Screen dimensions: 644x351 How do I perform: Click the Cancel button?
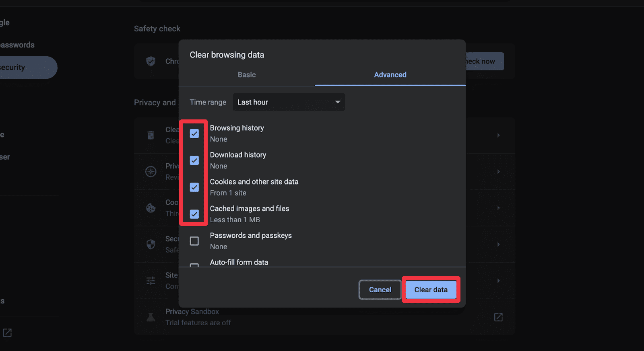(x=380, y=290)
